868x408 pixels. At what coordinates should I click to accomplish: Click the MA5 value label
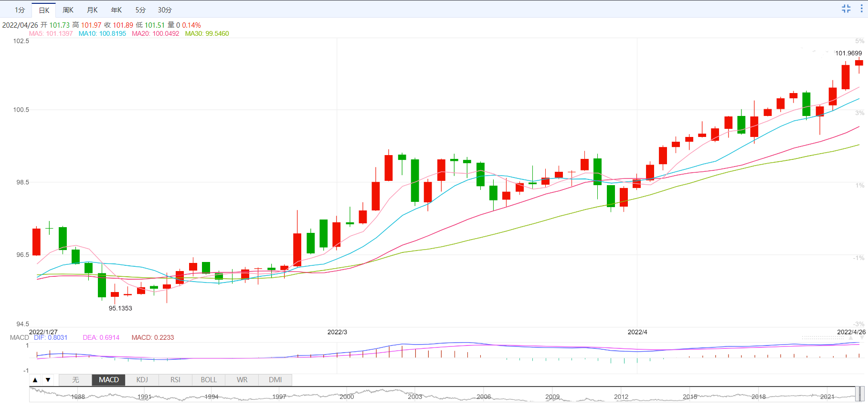click(51, 34)
